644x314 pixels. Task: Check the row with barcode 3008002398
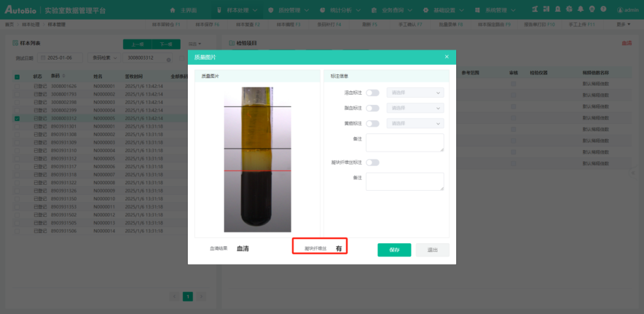17,102
